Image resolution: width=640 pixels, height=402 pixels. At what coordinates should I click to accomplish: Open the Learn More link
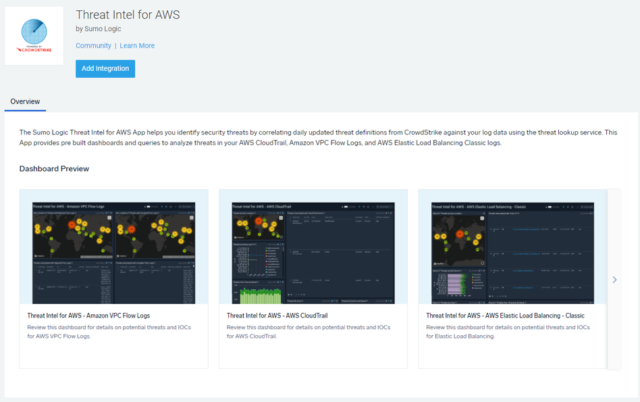(137, 46)
